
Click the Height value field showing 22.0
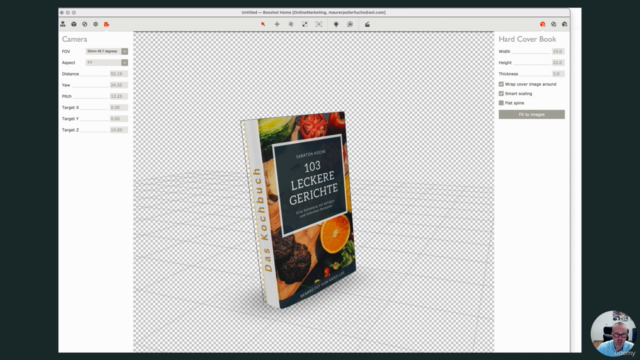[558, 62]
